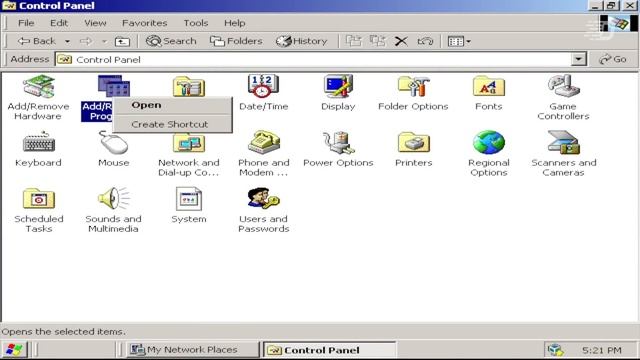Click the Undo toolbar icon
The width and height of the screenshot is (640, 360).
(x=425, y=41)
